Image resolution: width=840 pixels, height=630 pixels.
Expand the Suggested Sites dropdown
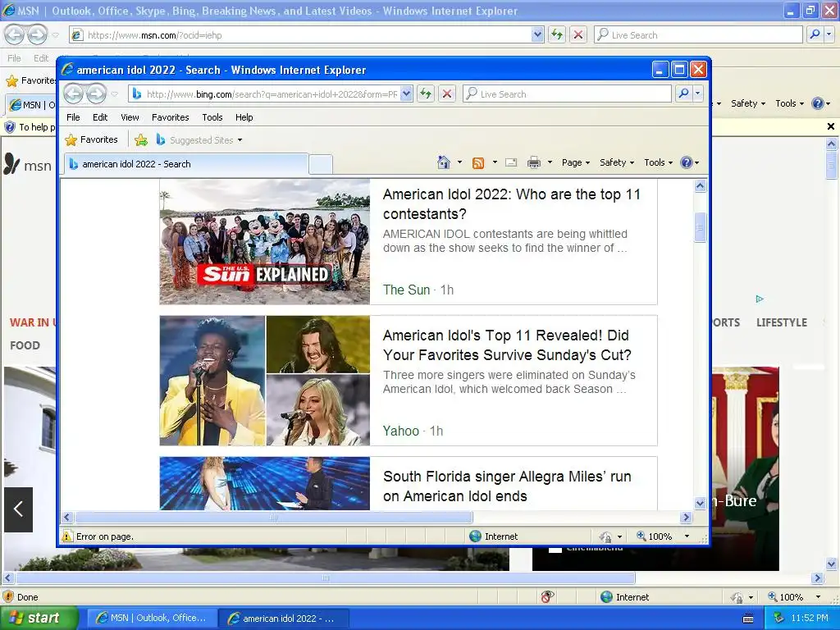(240, 139)
